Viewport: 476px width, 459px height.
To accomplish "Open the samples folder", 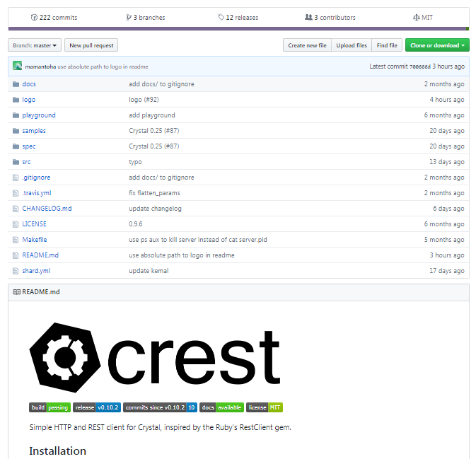I will [34, 131].
